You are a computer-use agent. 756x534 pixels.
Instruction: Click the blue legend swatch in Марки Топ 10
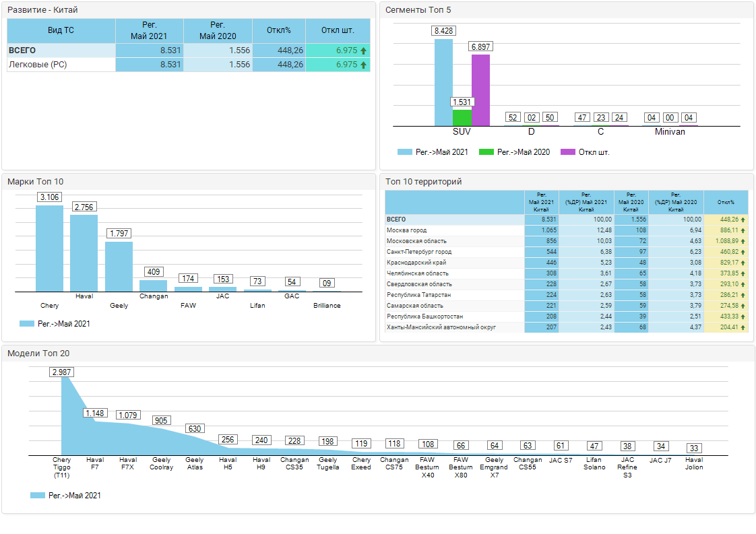click(26, 323)
